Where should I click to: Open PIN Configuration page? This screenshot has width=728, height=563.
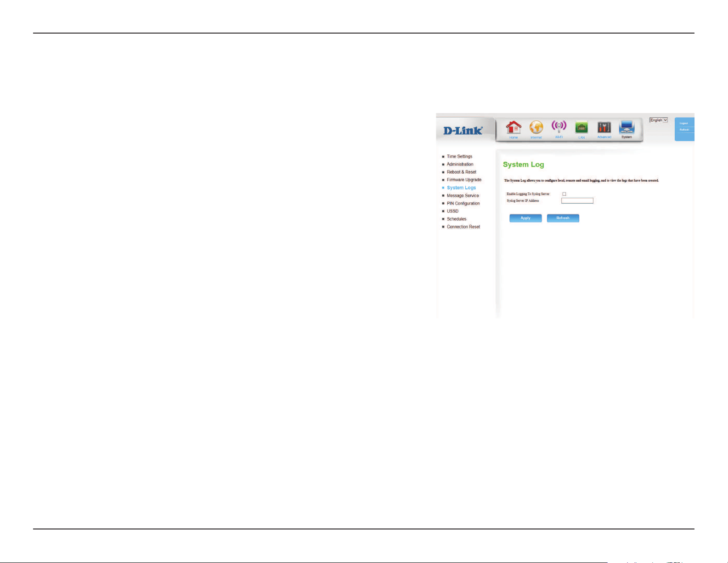tap(463, 203)
